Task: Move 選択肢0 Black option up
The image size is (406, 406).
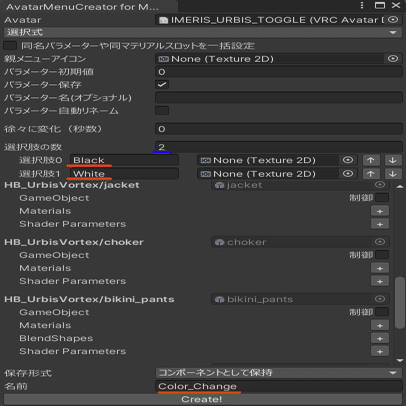Action: pyautogui.click(x=371, y=160)
